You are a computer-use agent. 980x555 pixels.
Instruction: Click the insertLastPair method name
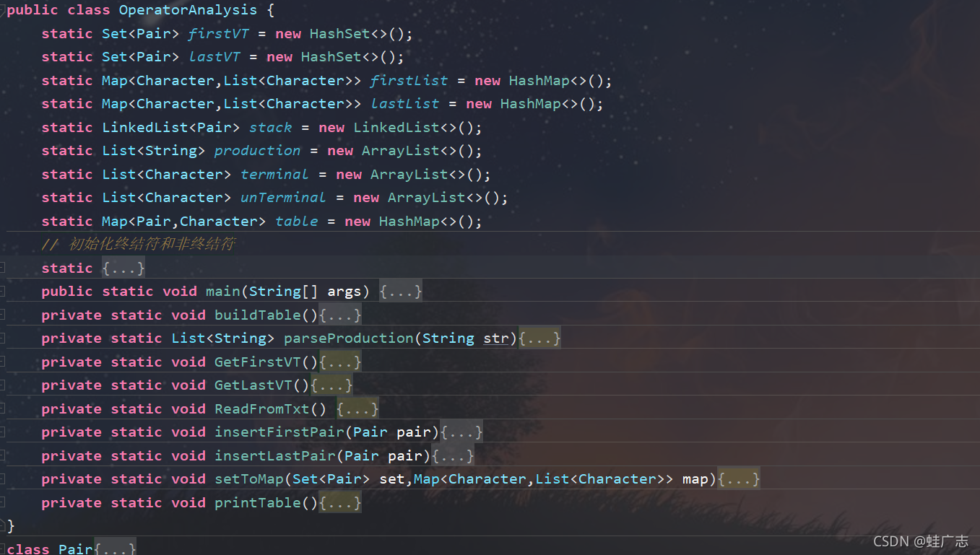tap(274, 455)
